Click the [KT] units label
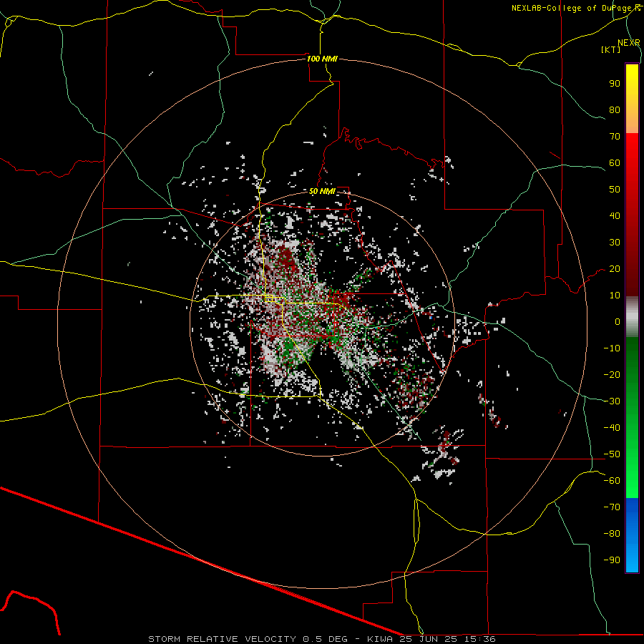 coord(610,49)
